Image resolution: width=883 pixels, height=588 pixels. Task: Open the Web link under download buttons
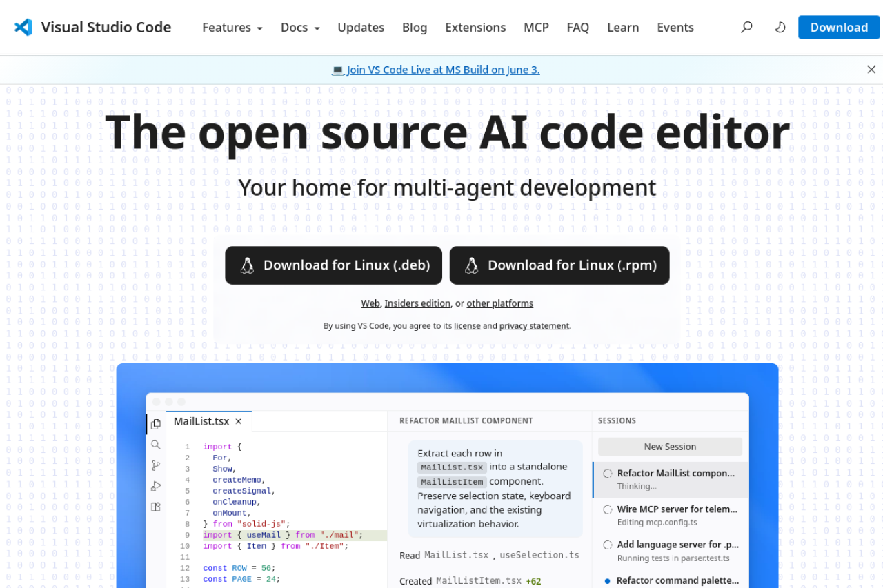370,303
